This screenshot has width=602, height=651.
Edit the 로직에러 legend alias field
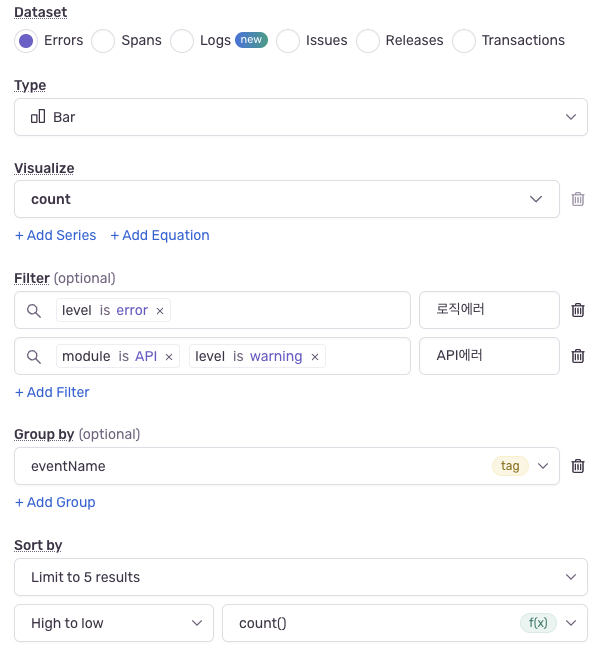tap(488, 311)
